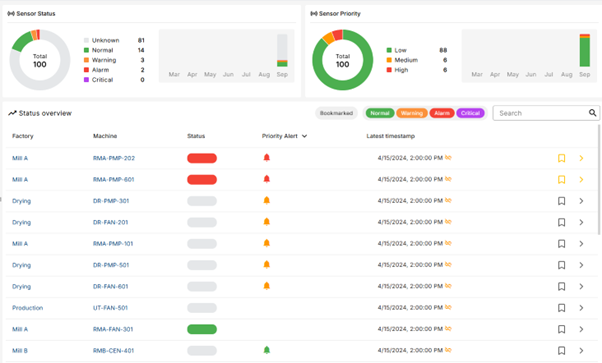Open the RMA-PMP-202 machine link
The height and width of the screenshot is (363, 602).
click(x=114, y=158)
